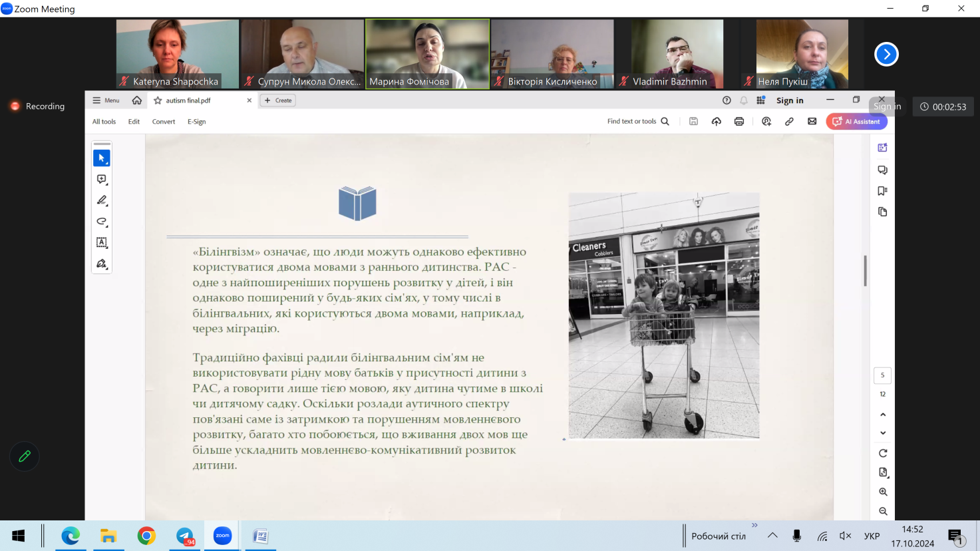Click the zoom in magnifier
980x551 pixels.
click(883, 492)
